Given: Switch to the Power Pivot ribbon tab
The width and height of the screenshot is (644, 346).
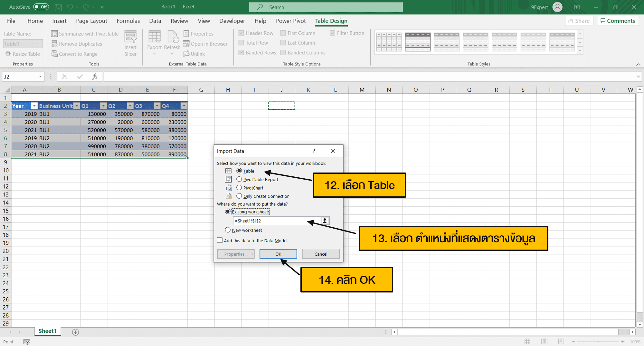Looking at the screenshot, I should pos(290,21).
